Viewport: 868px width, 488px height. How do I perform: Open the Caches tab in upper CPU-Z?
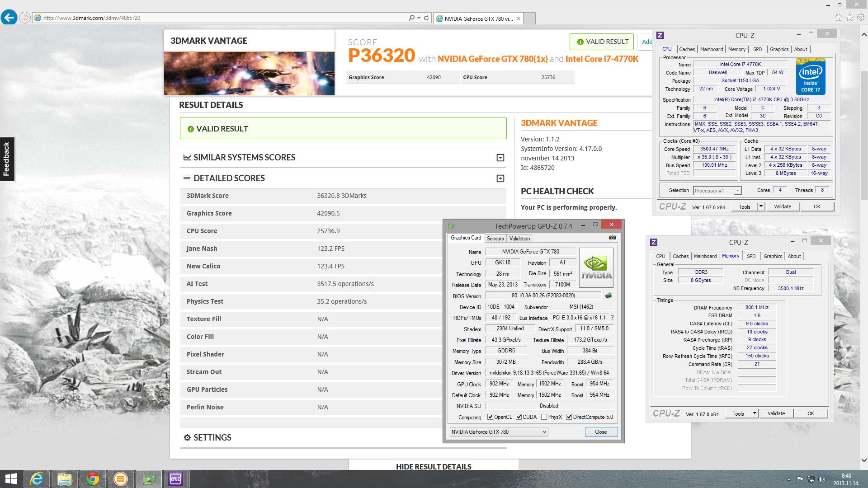point(687,49)
